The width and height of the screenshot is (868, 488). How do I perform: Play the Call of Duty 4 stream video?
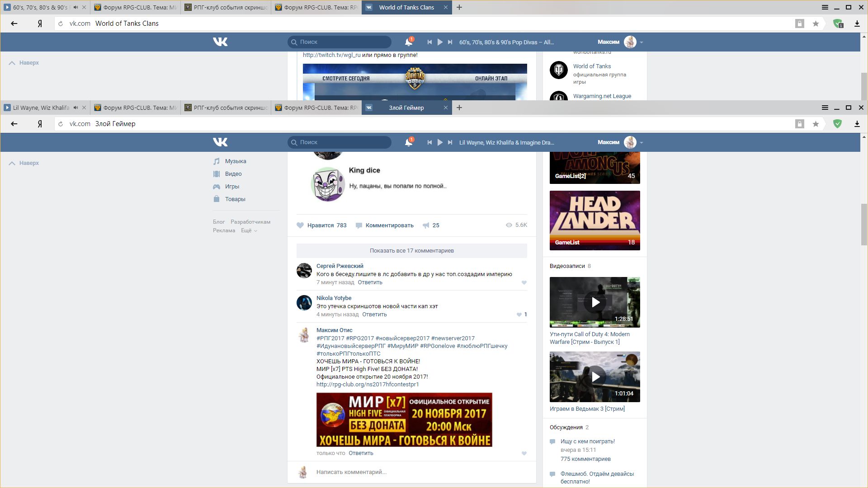[x=595, y=302]
